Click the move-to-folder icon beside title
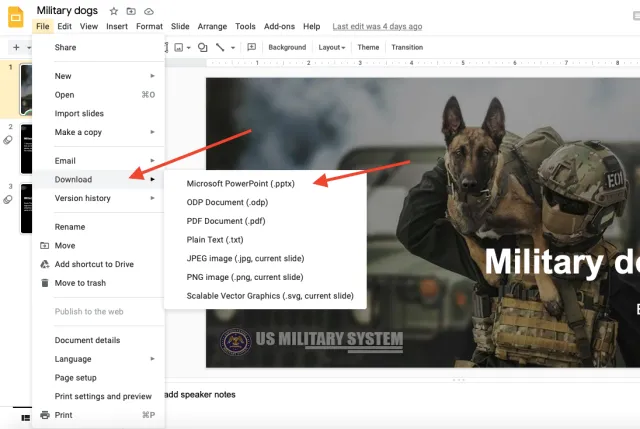640x429 pixels. [131, 10]
